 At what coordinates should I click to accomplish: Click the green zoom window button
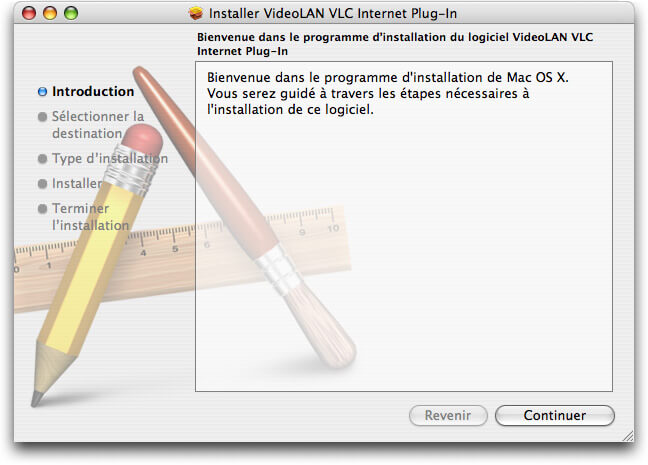71,13
